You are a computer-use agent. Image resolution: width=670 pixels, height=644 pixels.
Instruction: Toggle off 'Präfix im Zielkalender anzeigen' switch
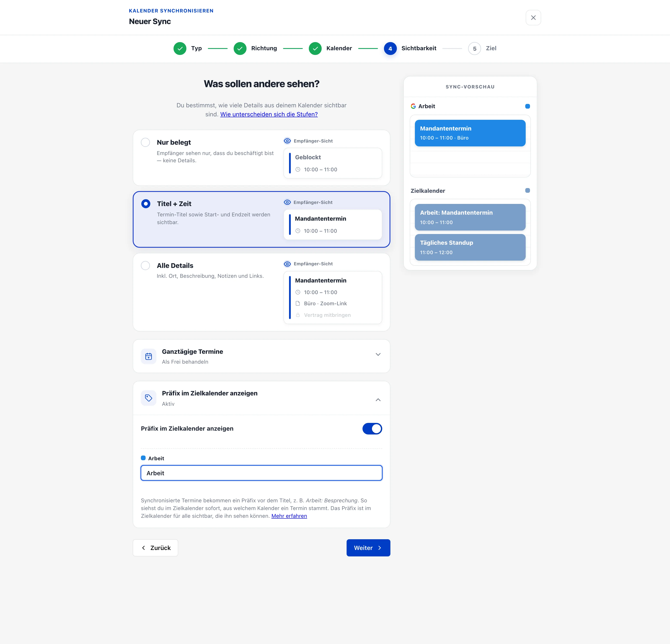(372, 428)
